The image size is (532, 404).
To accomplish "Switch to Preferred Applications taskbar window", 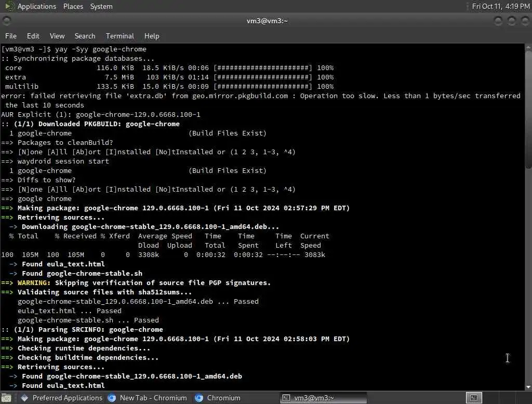I will (62, 398).
